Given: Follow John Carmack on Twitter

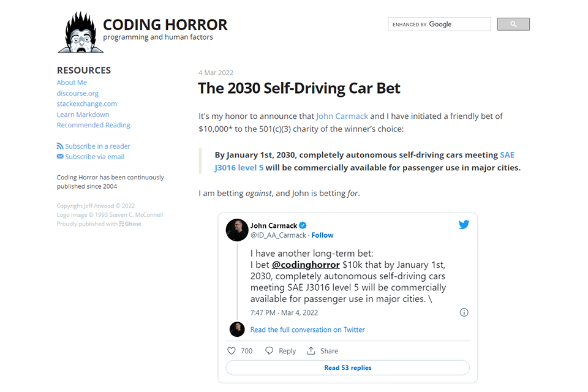Looking at the screenshot, I should pyautogui.click(x=322, y=235).
